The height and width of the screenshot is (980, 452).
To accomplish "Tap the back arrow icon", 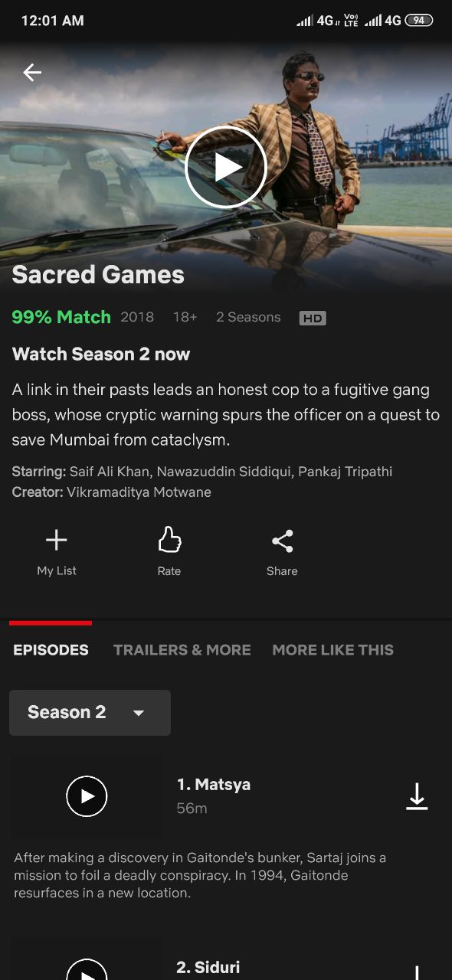I will (x=32, y=72).
